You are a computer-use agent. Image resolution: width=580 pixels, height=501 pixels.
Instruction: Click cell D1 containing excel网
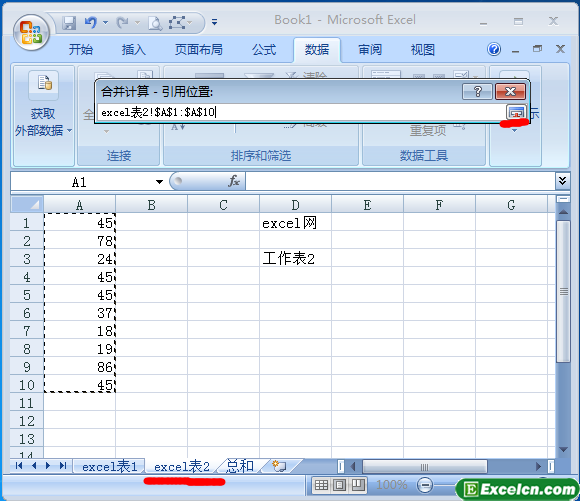point(295,223)
